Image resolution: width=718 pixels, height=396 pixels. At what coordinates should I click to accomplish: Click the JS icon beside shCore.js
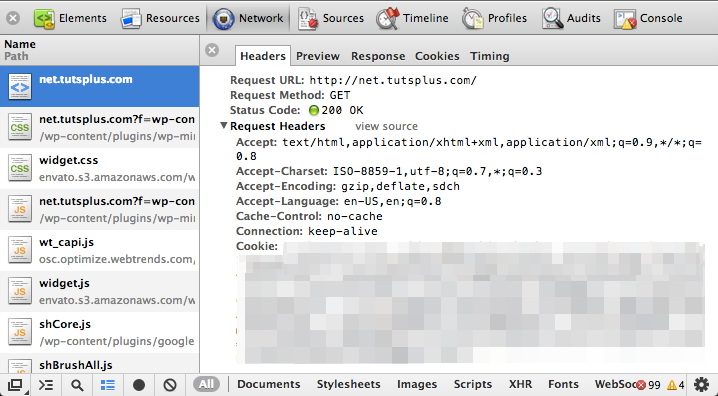click(20, 332)
